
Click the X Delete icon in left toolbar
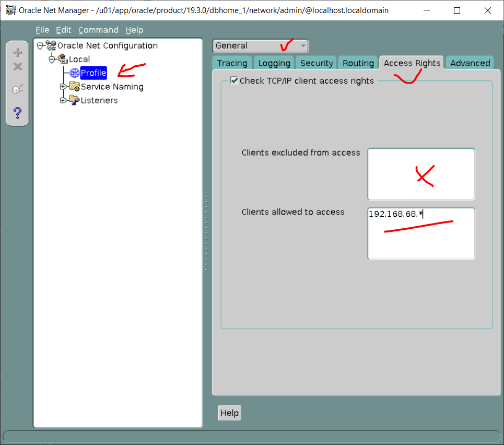[17, 66]
